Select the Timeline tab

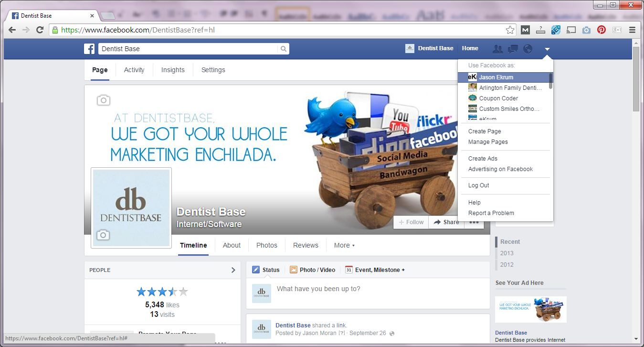click(193, 245)
